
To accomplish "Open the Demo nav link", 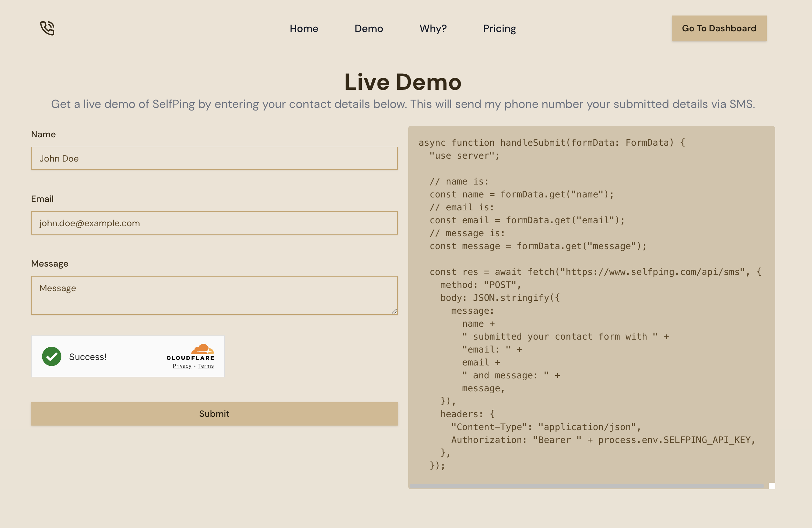I will (x=369, y=28).
